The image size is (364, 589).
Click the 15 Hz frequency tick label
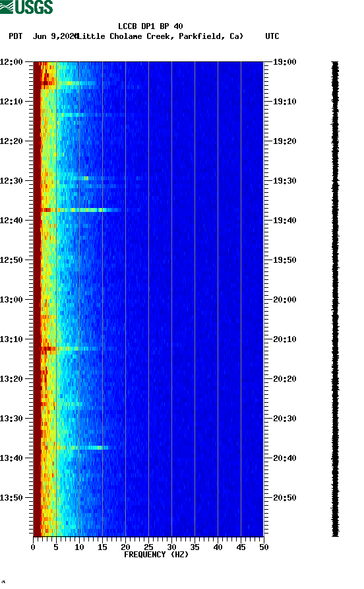click(x=102, y=547)
